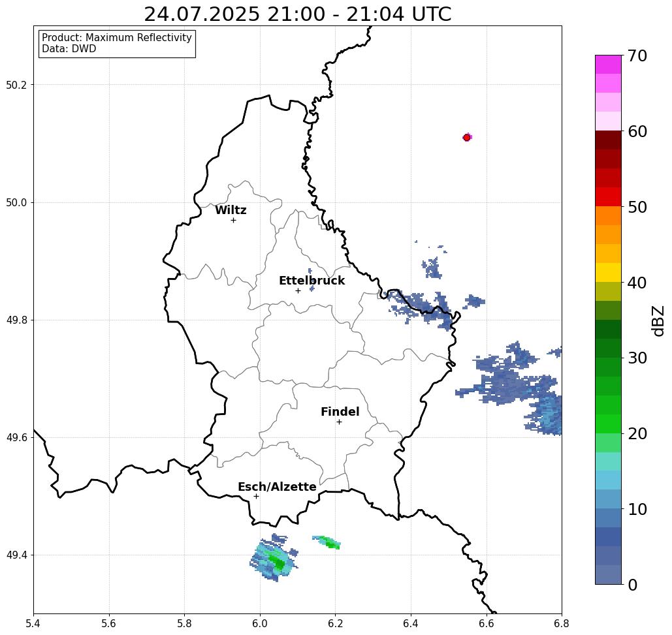
Task: Click the orange colorbar band just below 50
Action: (608, 216)
